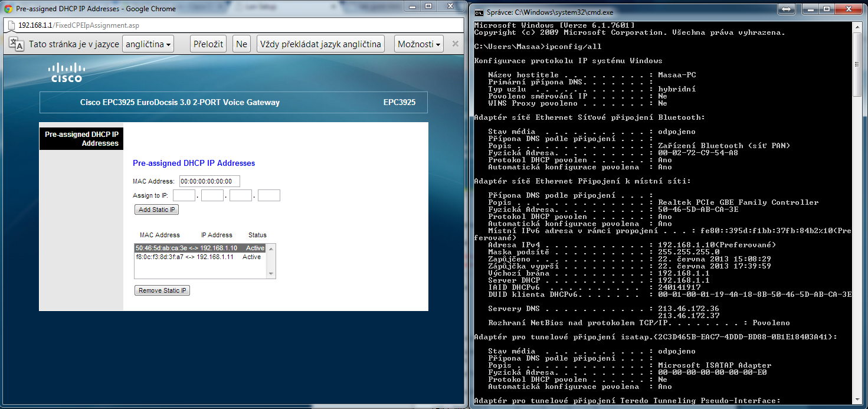Click the browser address bar URL
This screenshot has width=868, height=409.
(x=79, y=25)
